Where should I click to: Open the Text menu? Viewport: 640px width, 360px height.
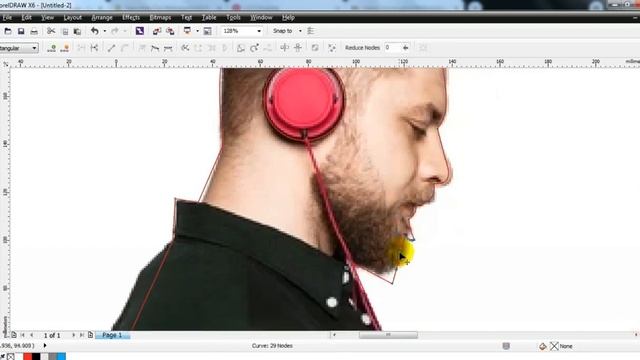(x=186, y=18)
